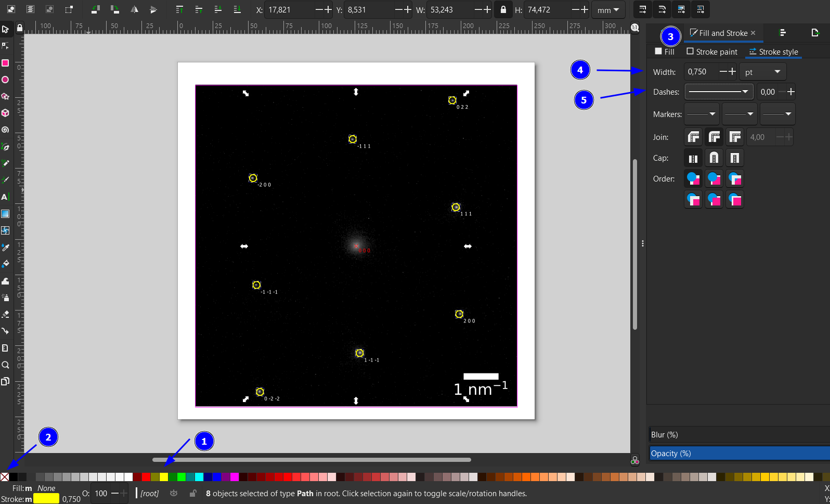Select Bevel join style
This screenshot has height=504, width=830.
[x=693, y=137]
